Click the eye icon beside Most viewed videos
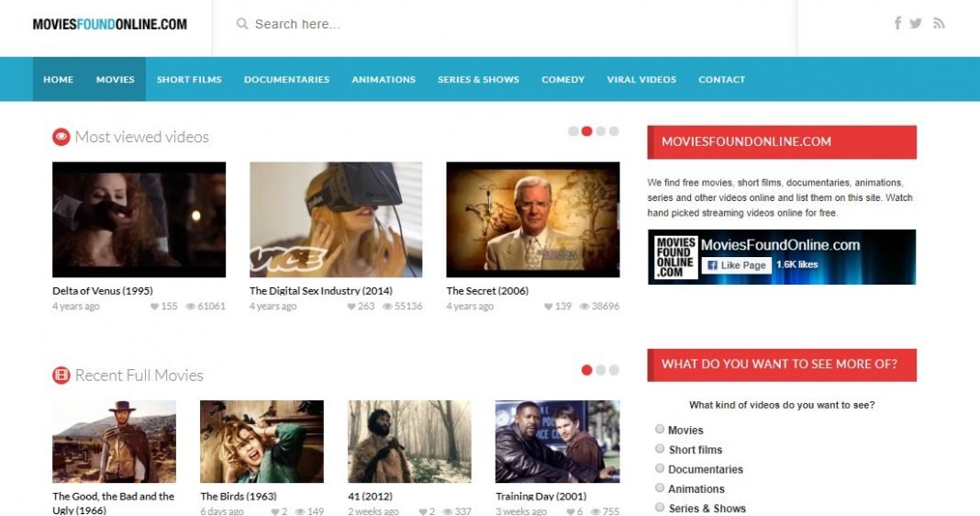The image size is (980, 516). pyautogui.click(x=61, y=137)
